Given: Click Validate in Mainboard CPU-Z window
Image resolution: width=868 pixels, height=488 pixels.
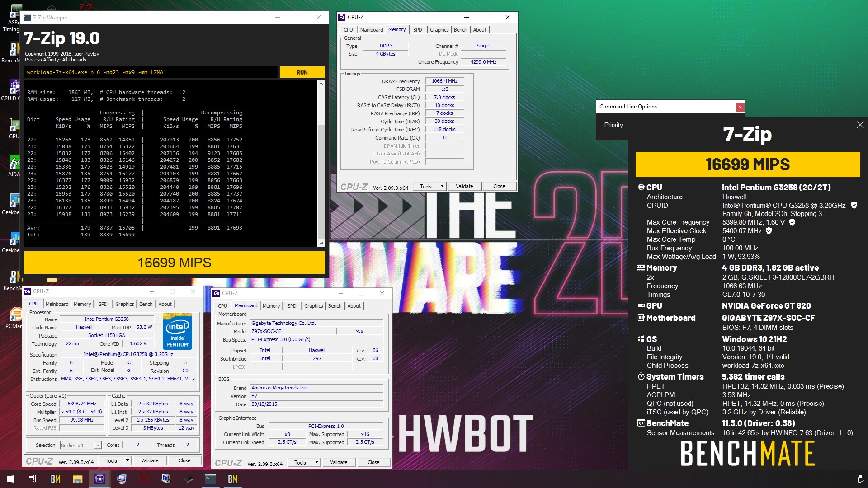Looking at the screenshot, I should pyautogui.click(x=339, y=462).
